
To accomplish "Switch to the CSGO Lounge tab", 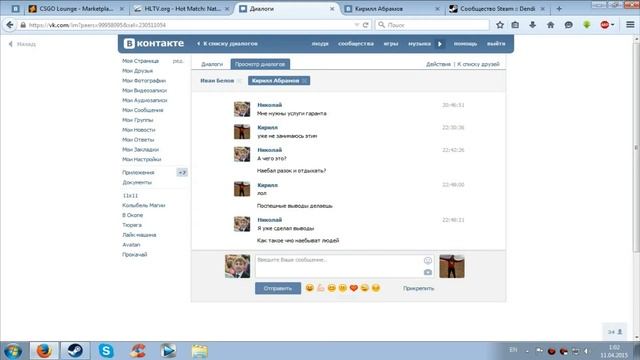I will [x=76, y=9].
